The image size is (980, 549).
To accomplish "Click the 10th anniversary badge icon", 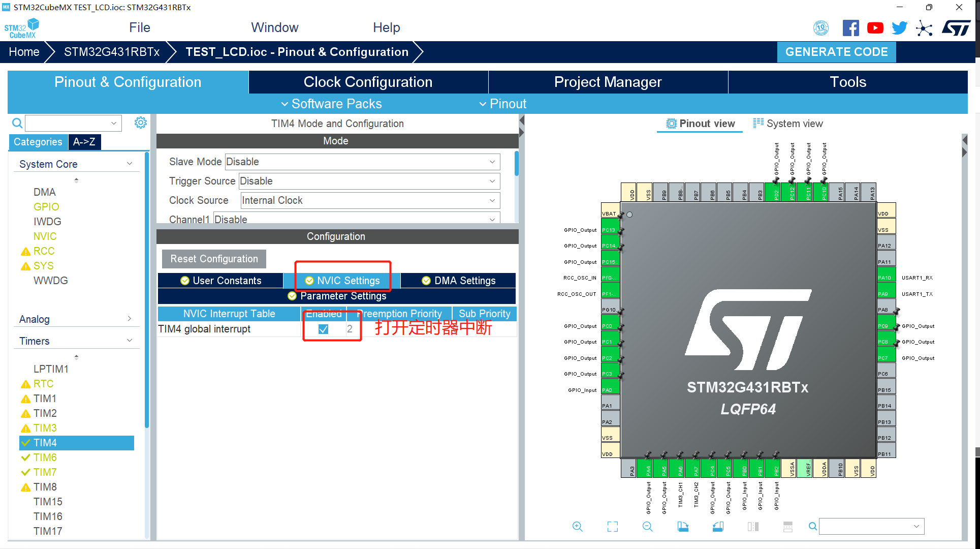I will click(821, 28).
